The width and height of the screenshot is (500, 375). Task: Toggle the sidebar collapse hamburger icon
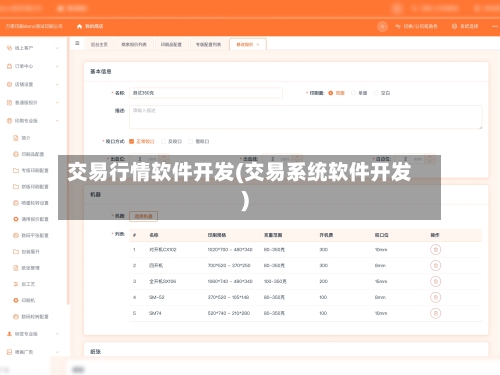click(77, 43)
